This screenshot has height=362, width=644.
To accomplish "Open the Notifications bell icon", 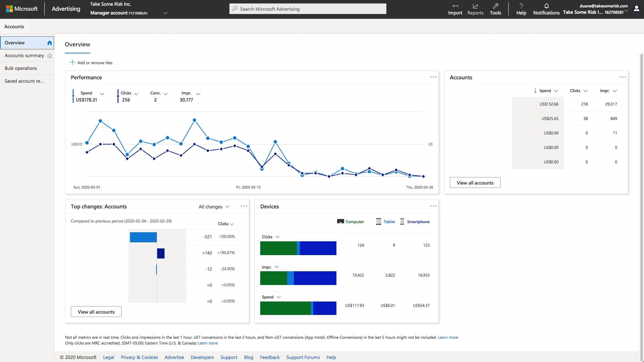I will click(x=546, y=6).
